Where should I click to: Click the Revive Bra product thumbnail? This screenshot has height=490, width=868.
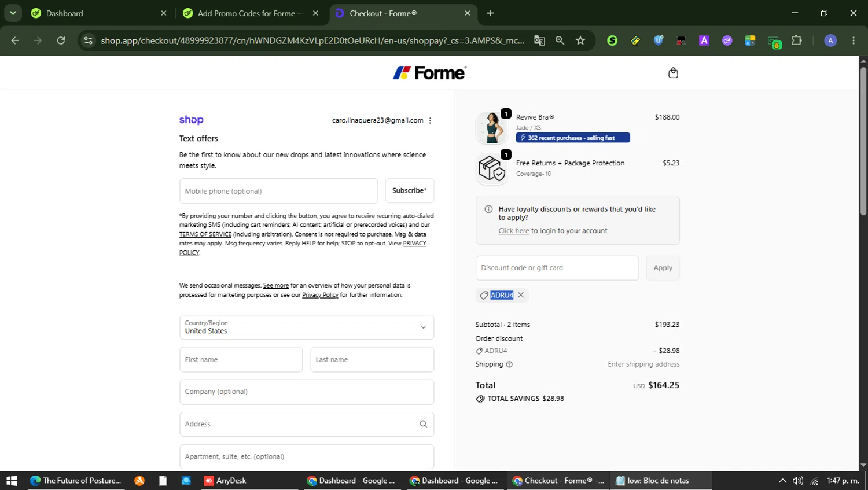coord(492,127)
